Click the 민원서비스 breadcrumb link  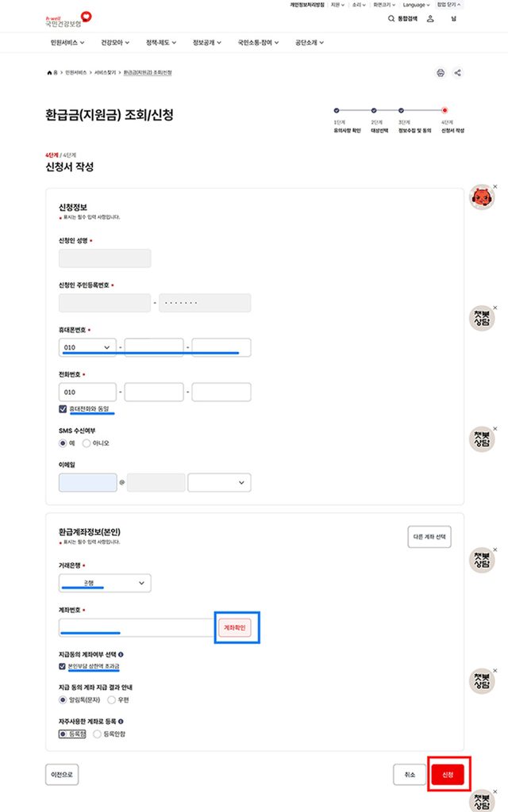coord(75,73)
